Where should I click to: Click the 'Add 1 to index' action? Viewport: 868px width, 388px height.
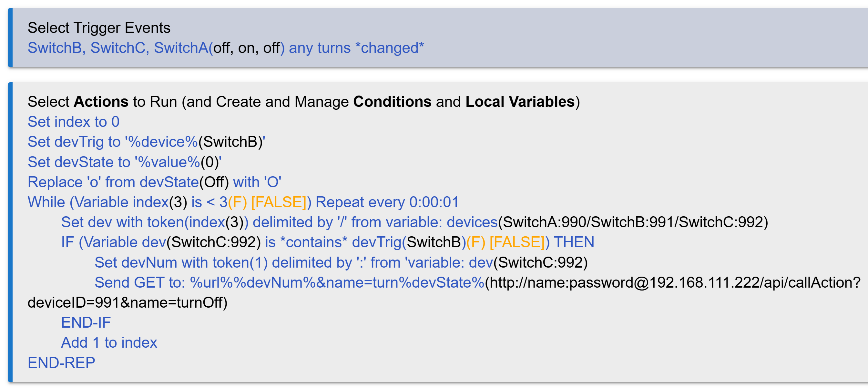coord(109,342)
